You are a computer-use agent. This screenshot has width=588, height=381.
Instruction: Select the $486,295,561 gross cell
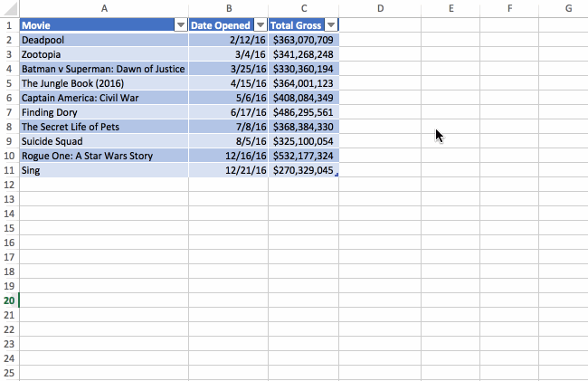[304, 112]
